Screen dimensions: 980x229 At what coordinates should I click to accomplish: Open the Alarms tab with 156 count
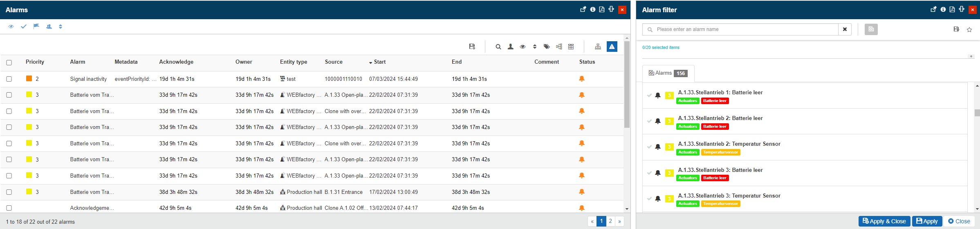tap(668, 73)
